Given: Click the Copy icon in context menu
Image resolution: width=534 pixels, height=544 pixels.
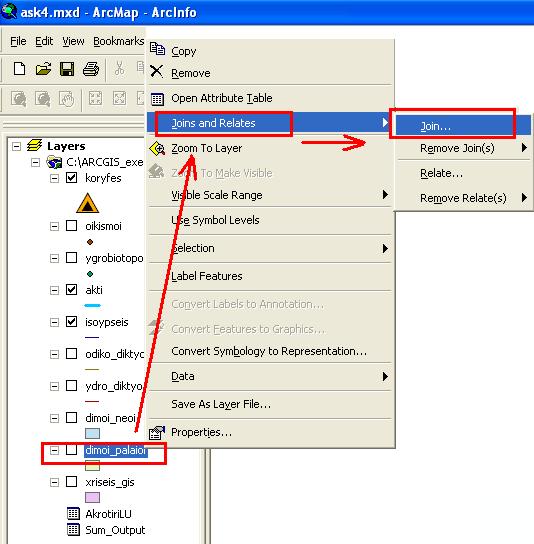Looking at the screenshot, I should 157,49.
